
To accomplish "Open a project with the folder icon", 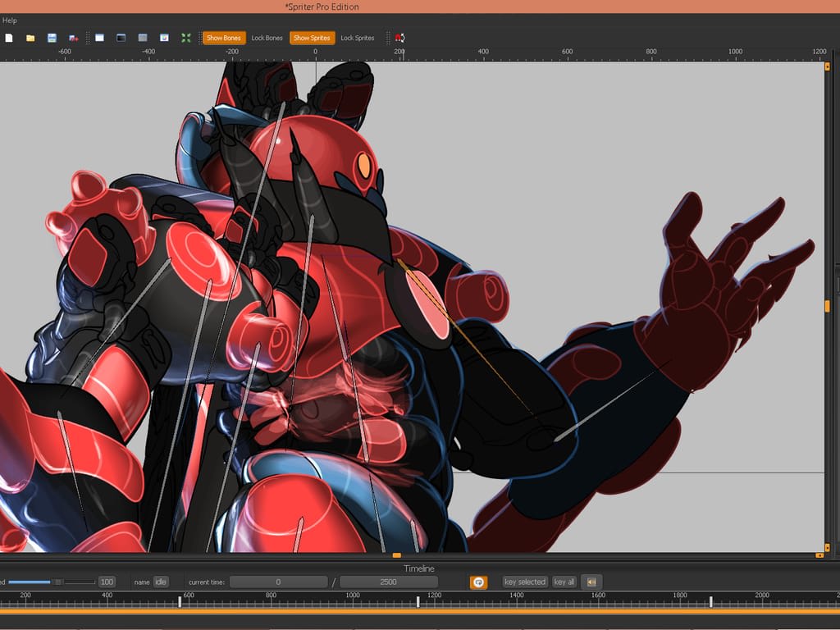I will 30,38.
